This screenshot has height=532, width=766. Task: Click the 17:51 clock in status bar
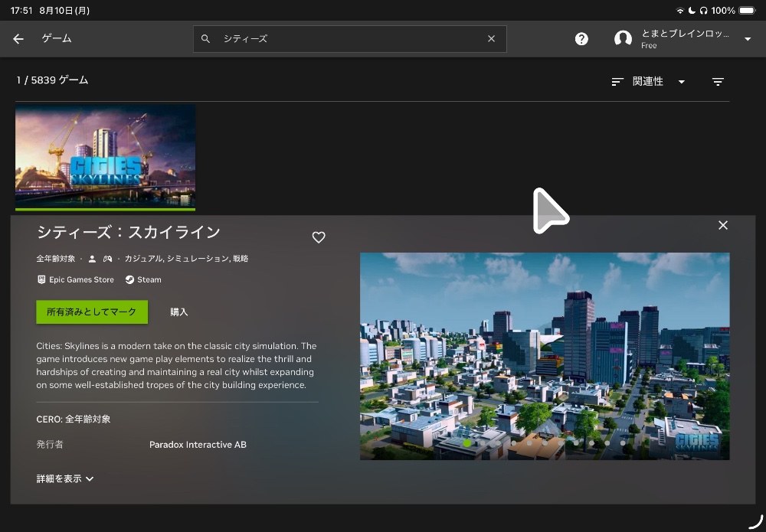(22, 10)
